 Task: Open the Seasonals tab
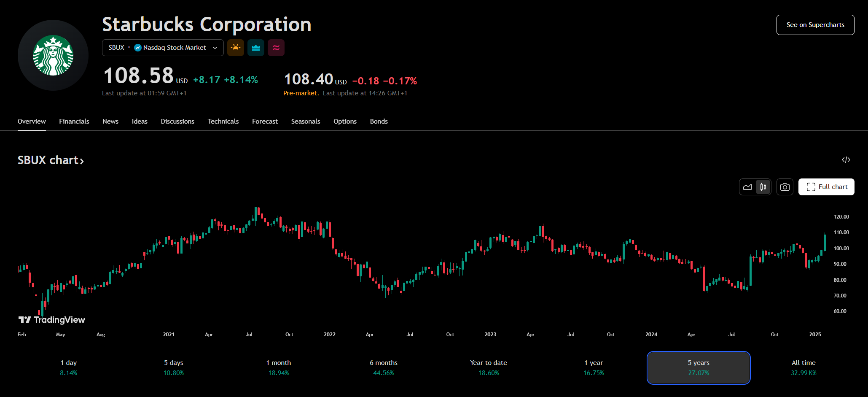306,122
